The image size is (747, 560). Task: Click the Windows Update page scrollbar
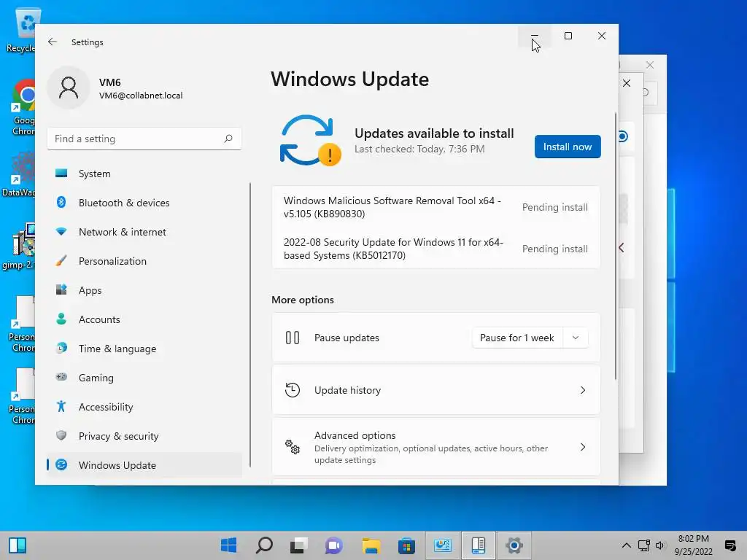(615, 246)
